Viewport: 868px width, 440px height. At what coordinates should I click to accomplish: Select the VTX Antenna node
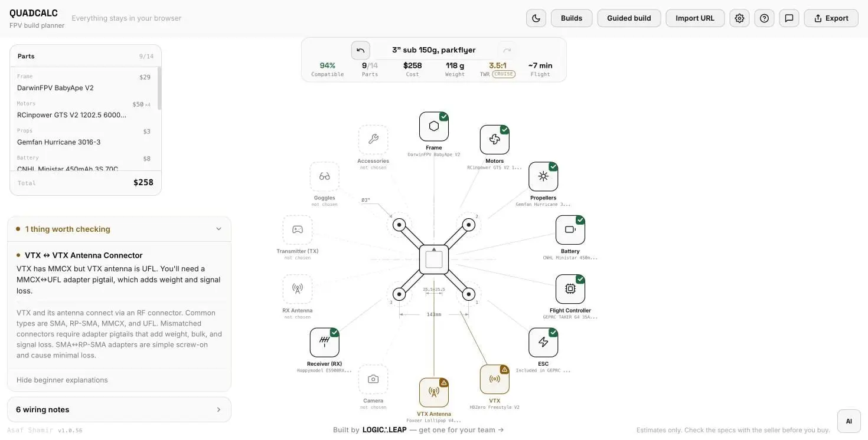(434, 393)
